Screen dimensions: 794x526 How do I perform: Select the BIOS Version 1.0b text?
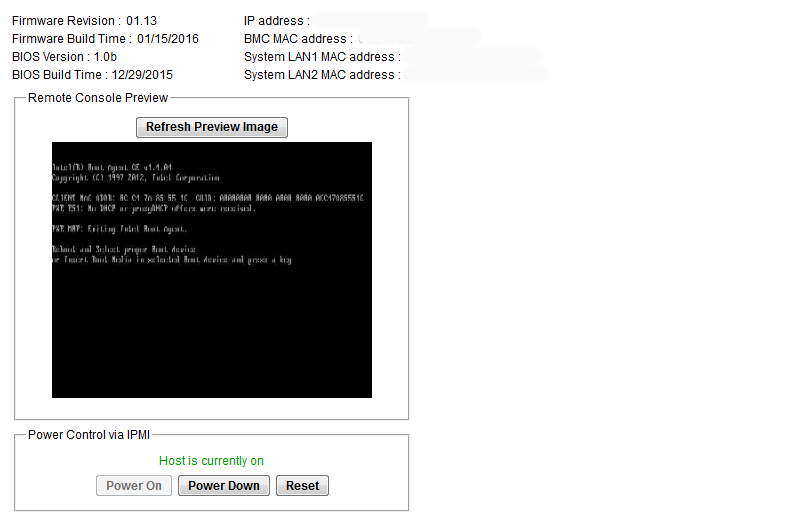tap(64, 57)
